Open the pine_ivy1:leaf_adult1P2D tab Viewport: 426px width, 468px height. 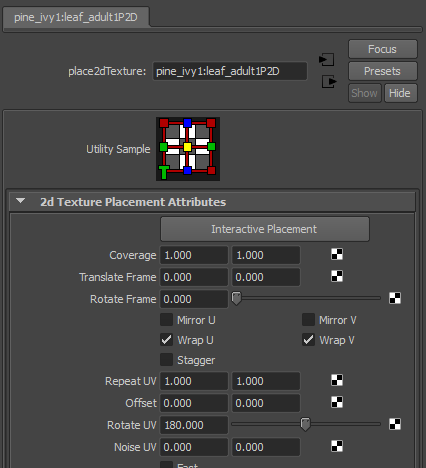pyautogui.click(x=76, y=17)
